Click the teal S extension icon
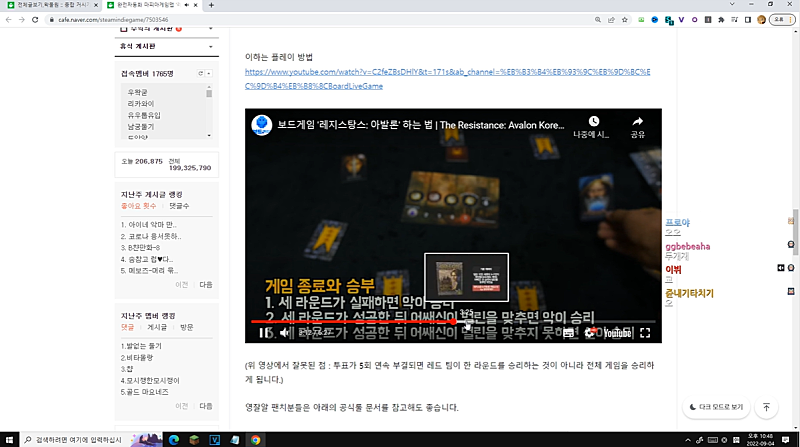Viewport: 800px width, 447px height. (x=669, y=20)
